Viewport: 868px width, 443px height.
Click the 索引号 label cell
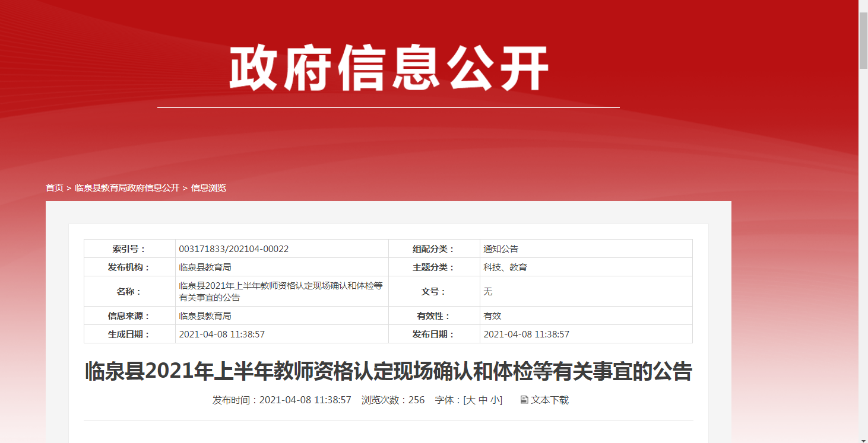click(x=130, y=249)
